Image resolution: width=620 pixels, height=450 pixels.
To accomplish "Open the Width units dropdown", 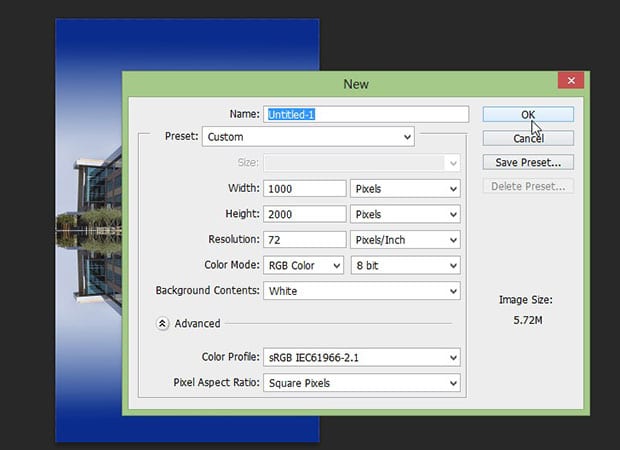I will click(x=405, y=189).
